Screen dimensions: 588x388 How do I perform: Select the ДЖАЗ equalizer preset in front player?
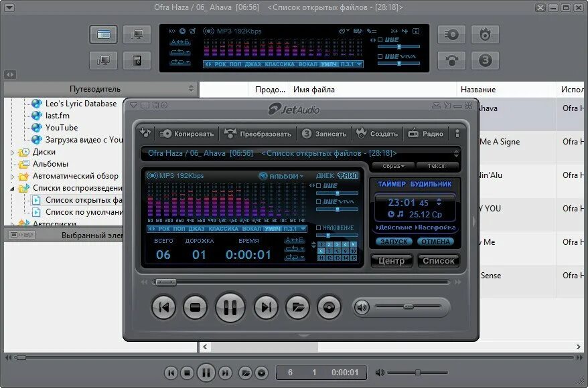pos(196,229)
